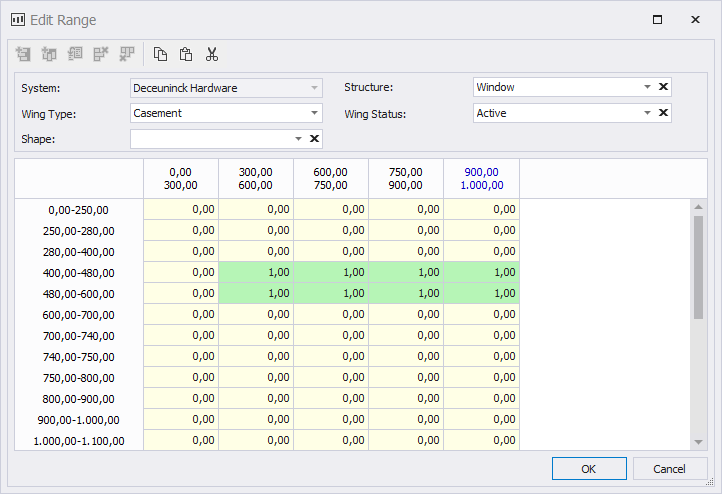Click the delete column toolbar icon
The width and height of the screenshot is (722, 494).
[x=126, y=55]
